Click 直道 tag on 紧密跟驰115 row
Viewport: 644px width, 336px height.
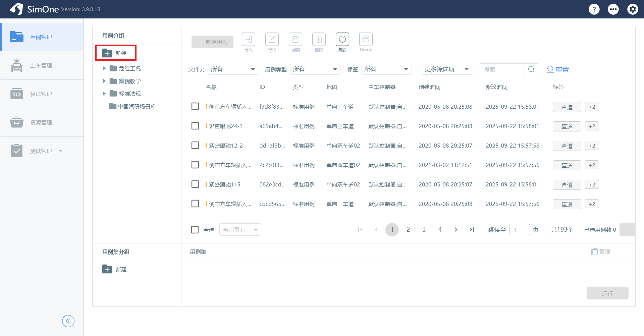click(x=567, y=184)
